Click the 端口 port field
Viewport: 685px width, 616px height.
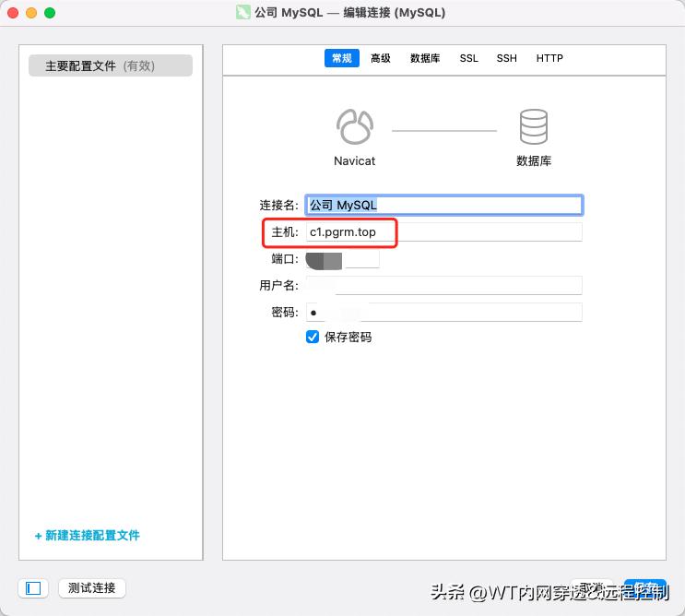[343, 259]
